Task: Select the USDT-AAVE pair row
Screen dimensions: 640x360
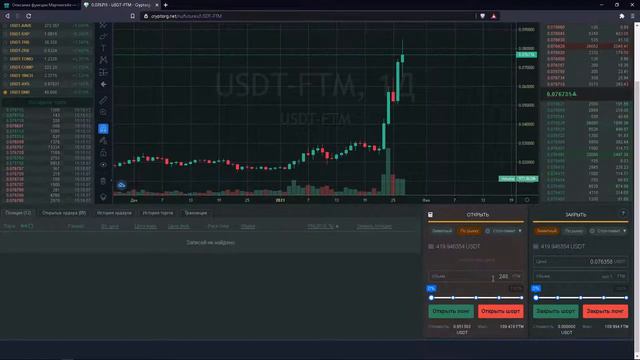Action: (x=47, y=25)
